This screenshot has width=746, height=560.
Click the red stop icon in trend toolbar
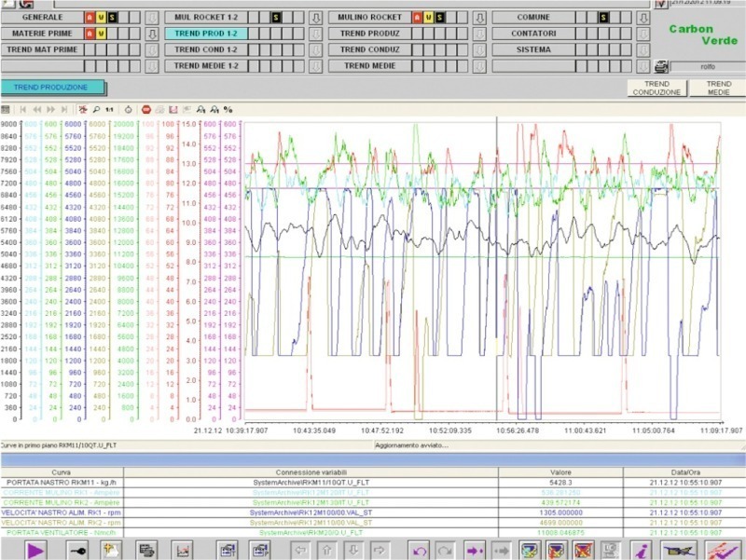tap(146, 109)
